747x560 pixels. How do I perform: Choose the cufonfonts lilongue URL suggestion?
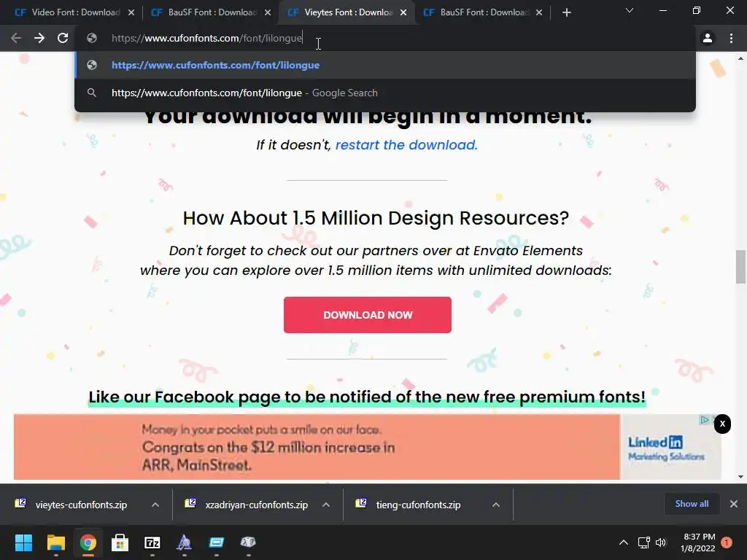coord(385,65)
